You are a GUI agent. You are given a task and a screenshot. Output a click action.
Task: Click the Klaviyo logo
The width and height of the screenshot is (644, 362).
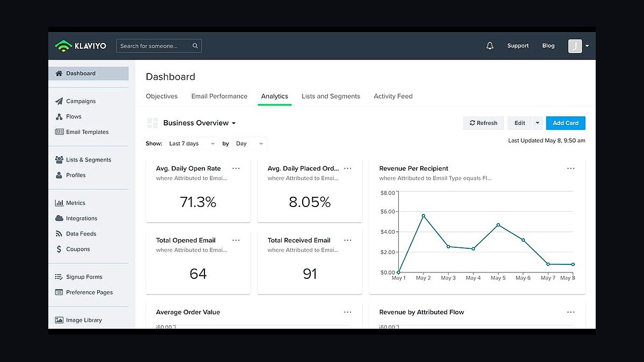(x=80, y=46)
